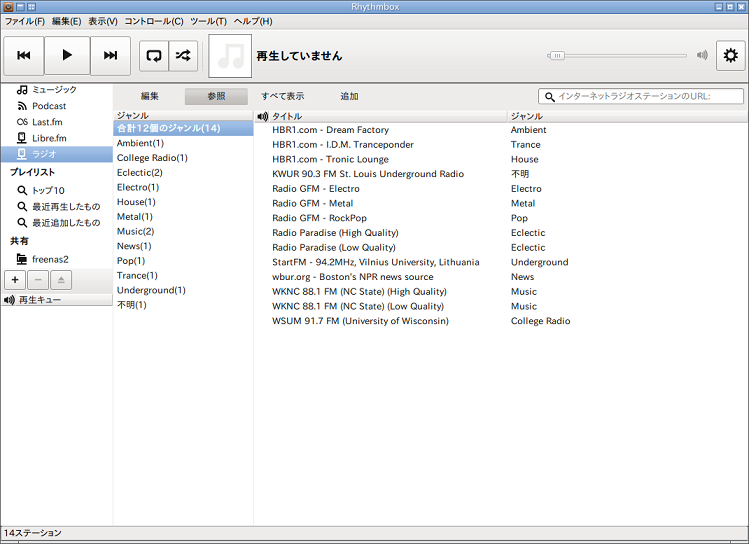Click the plus add playlist button

(x=15, y=280)
